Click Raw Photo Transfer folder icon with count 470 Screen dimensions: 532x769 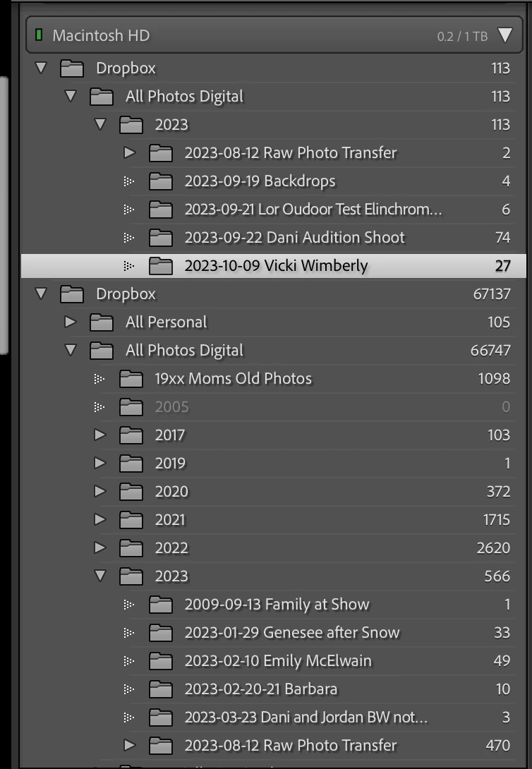coord(161,746)
